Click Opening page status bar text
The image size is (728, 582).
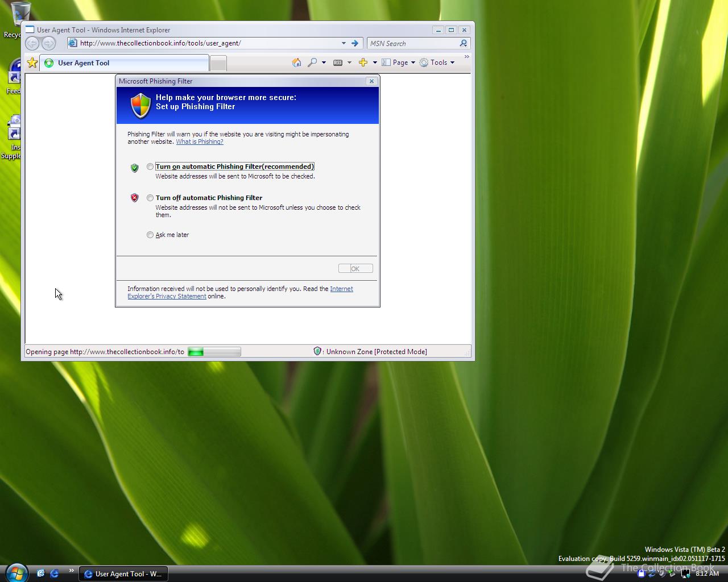tap(105, 352)
